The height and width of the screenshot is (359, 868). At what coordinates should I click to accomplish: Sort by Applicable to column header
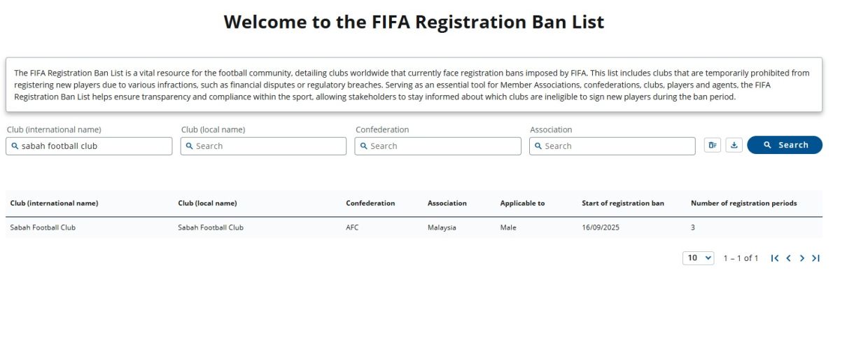[522, 203]
